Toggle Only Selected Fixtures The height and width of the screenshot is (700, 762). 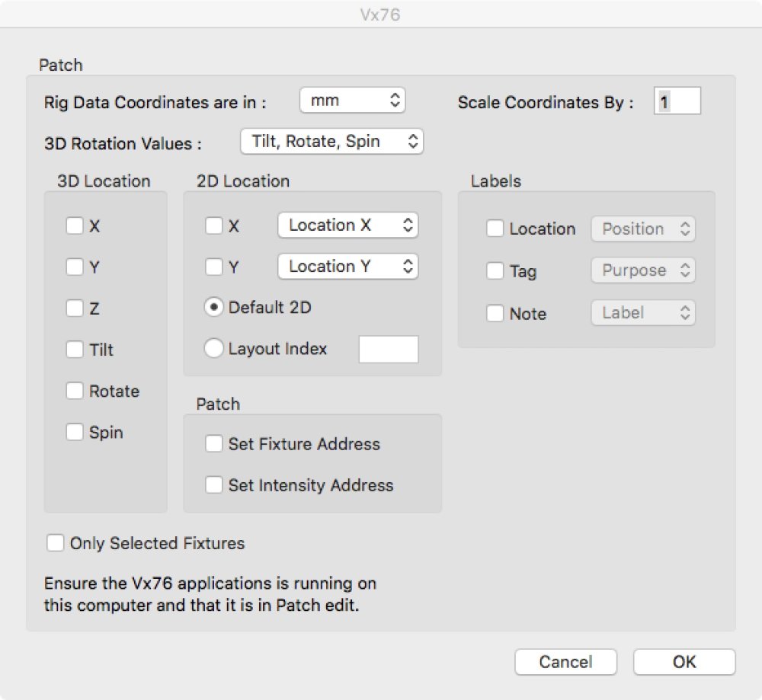click(x=55, y=543)
